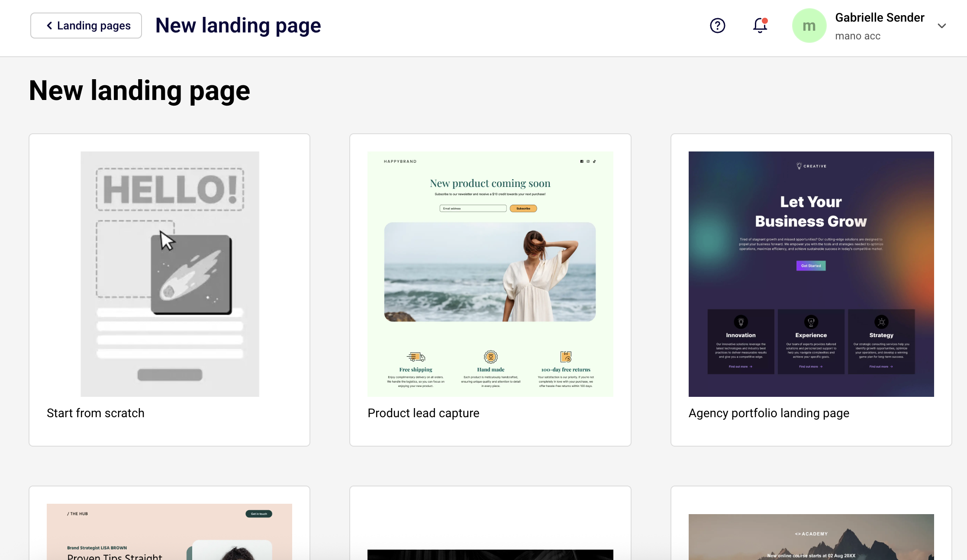Click the 'Product lead capture' title
Image resolution: width=967 pixels, height=560 pixels.
[x=423, y=413]
